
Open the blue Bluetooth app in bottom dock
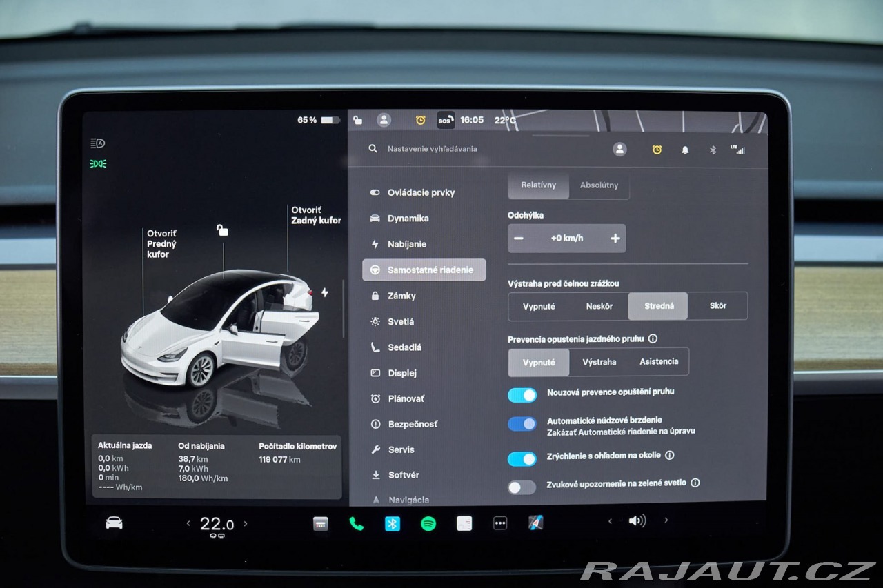click(x=393, y=523)
